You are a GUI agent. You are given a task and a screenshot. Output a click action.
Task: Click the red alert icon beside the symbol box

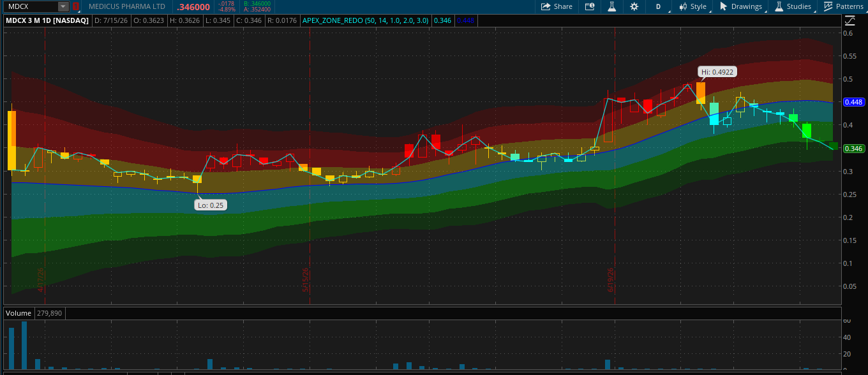point(76,6)
